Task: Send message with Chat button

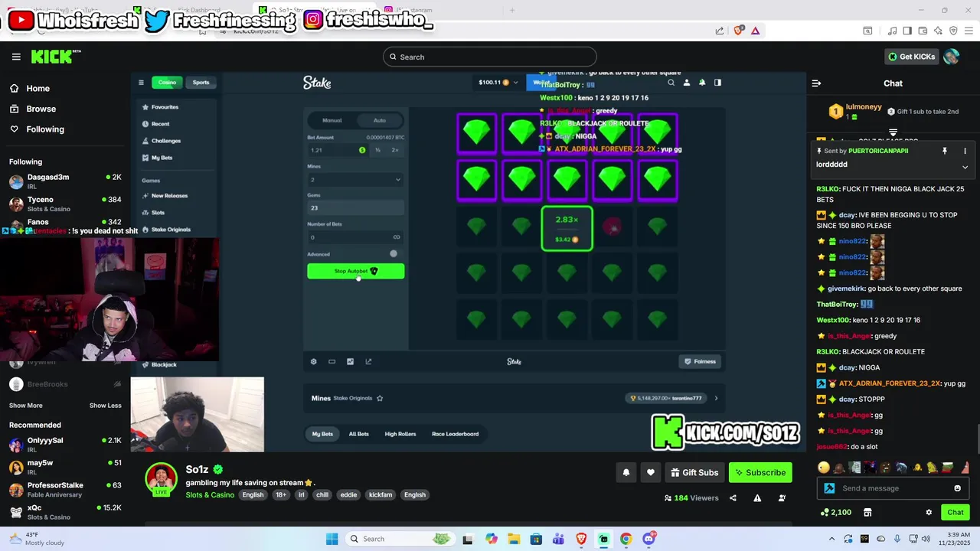Action: [x=955, y=513]
